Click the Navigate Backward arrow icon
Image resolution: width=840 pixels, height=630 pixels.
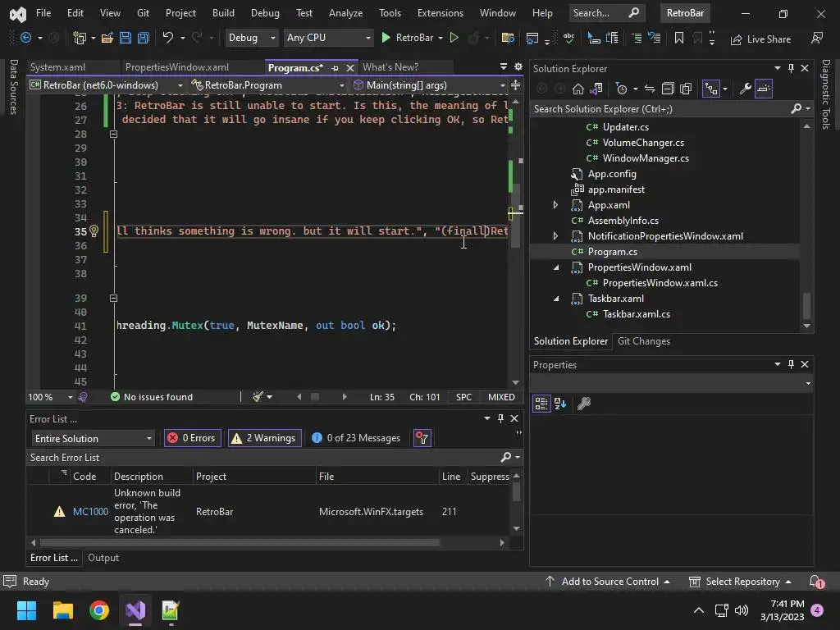tap(25, 38)
